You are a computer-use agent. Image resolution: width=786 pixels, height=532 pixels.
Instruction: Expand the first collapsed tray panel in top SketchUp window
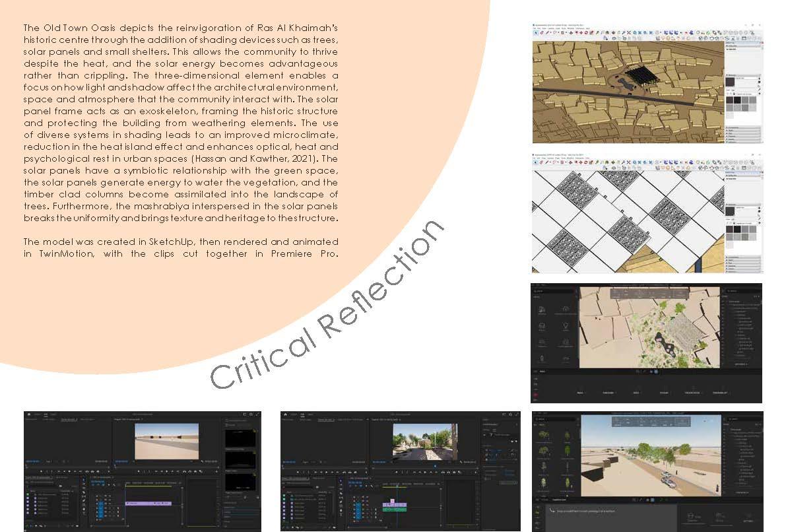pyautogui.click(x=743, y=127)
